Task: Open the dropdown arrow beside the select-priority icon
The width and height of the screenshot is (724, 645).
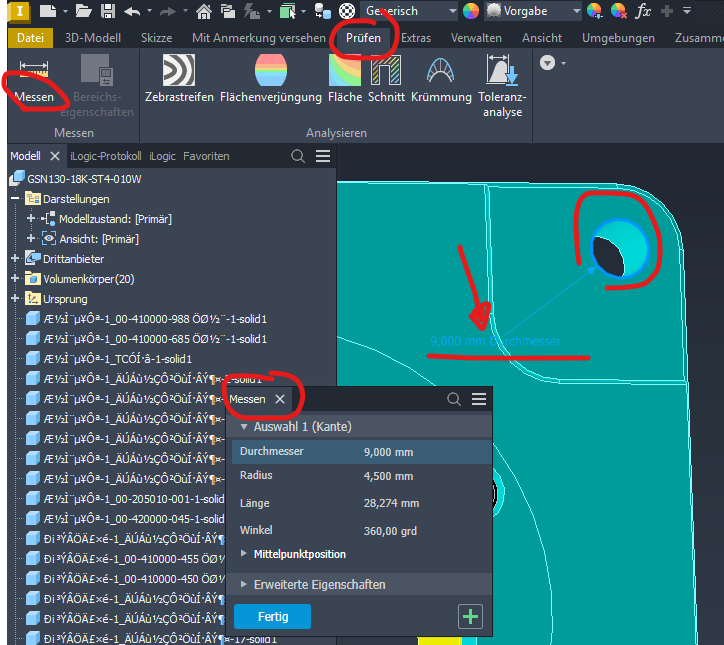Action: [x=303, y=11]
